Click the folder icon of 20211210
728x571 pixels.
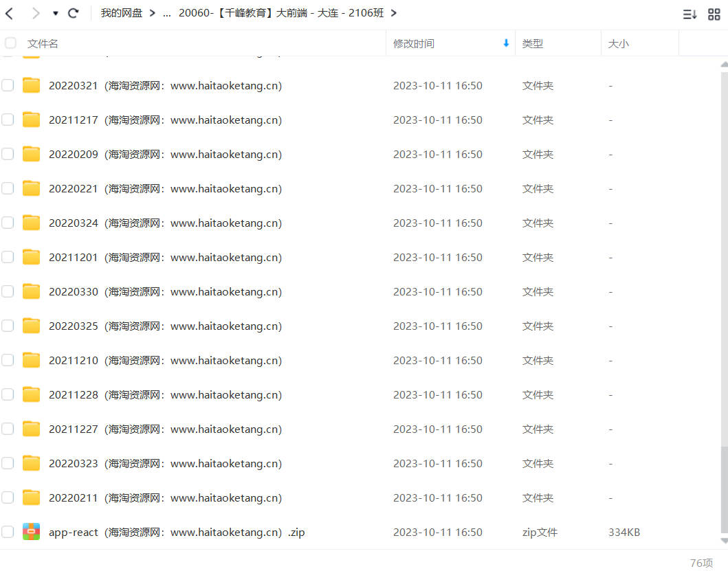(31, 360)
